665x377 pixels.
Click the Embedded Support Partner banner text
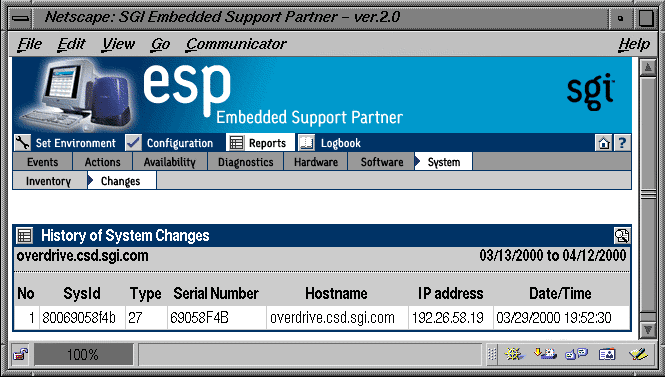(x=309, y=117)
